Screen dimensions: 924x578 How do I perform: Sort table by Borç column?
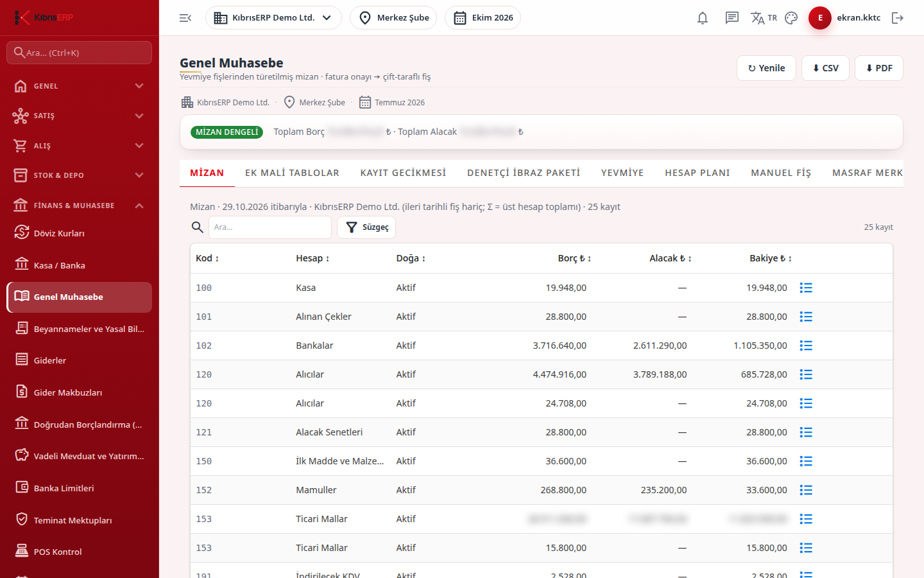pos(574,258)
